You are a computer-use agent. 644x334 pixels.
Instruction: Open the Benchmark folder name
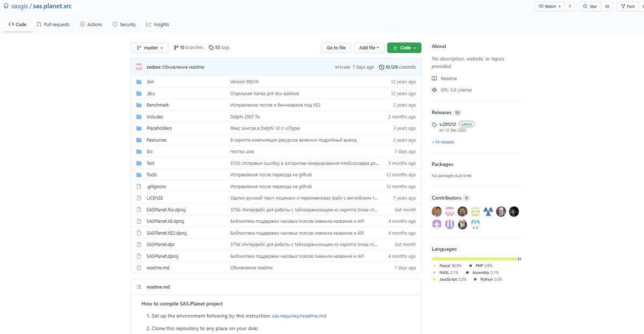click(x=158, y=105)
